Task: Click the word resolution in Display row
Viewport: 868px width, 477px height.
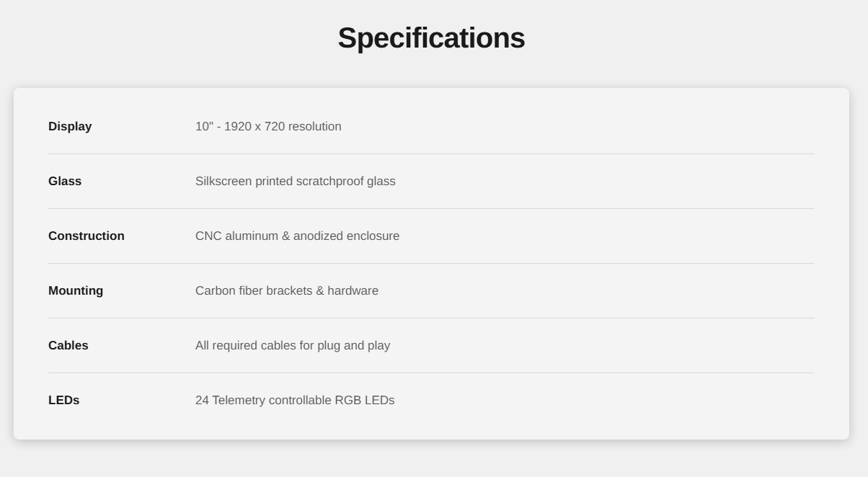Action: pos(315,126)
